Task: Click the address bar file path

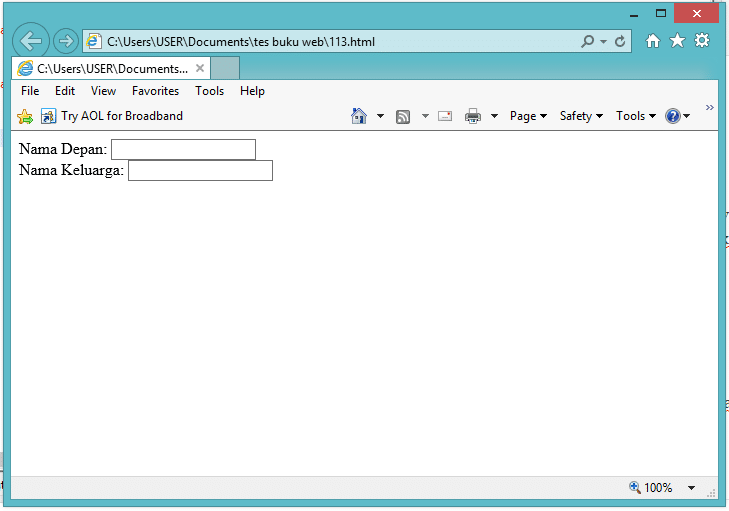Action: click(x=240, y=42)
